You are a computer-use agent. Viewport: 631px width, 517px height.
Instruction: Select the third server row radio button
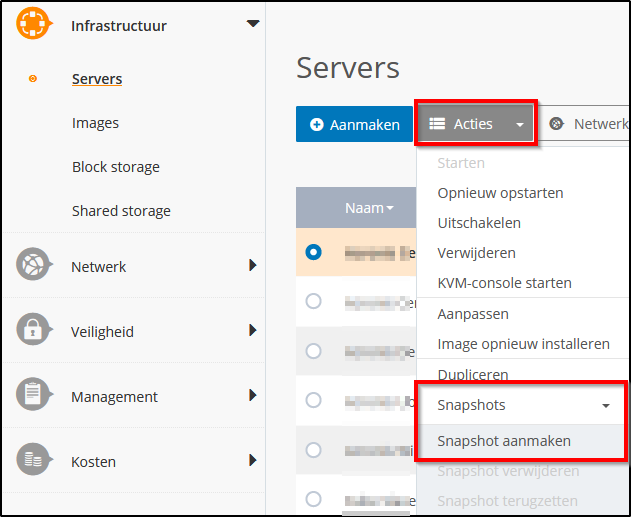[313, 351]
